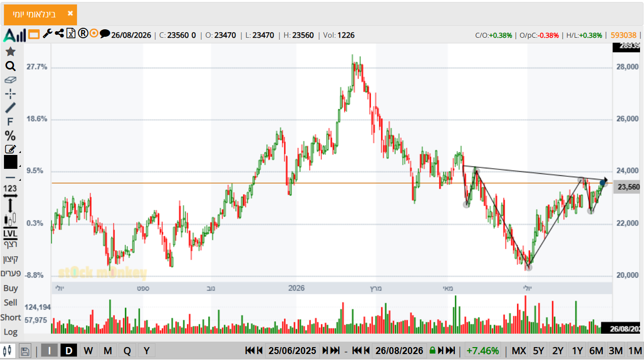Step start date back one bar
644x361 pixels.
tap(260, 351)
